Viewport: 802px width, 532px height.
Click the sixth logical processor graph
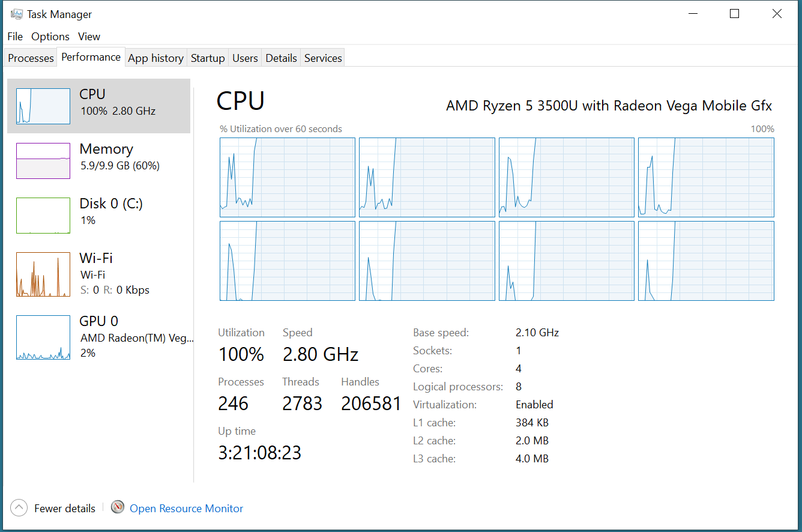click(x=427, y=261)
